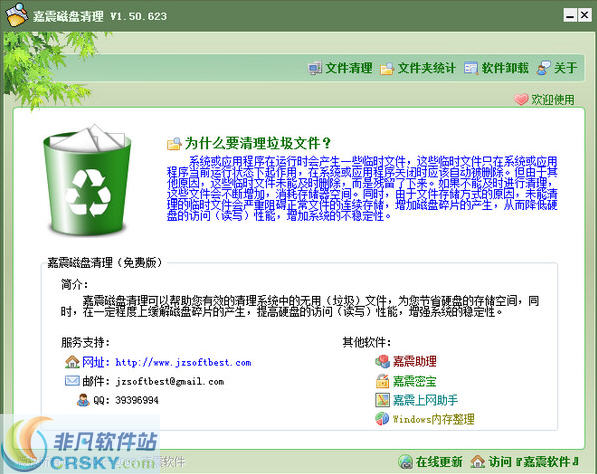Click the globe icon beside 在线更新
The width and height of the screenshot is (597, 474).
405,462
